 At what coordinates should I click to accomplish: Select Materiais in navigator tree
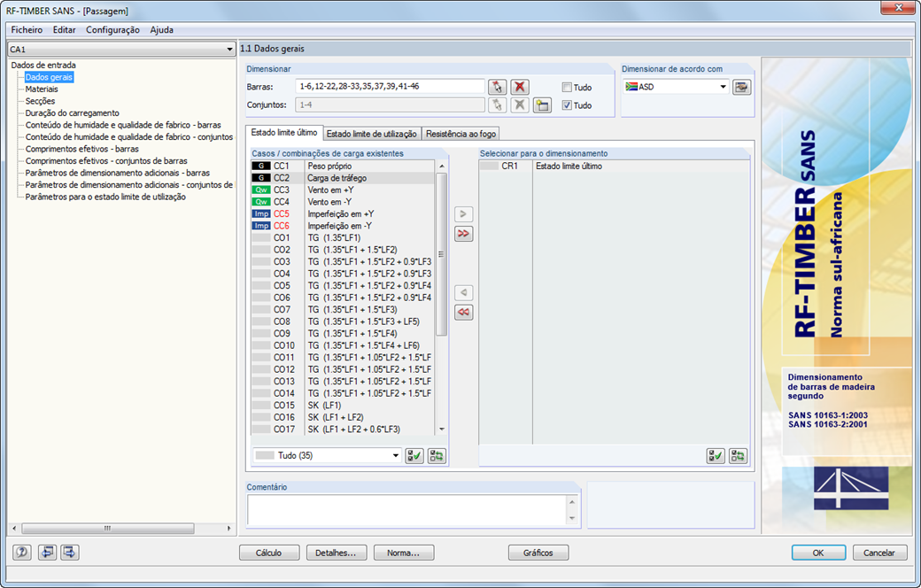[42, 89]
